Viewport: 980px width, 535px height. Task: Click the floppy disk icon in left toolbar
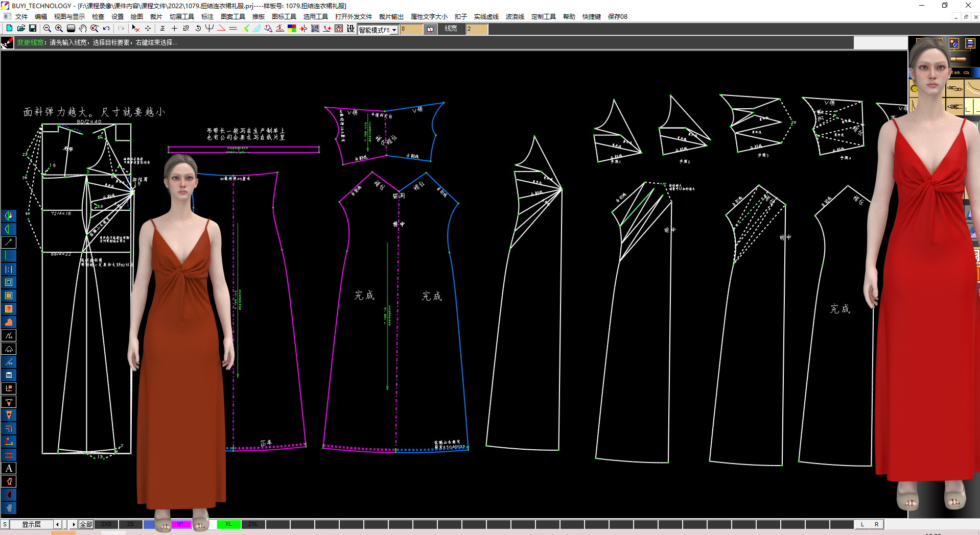9,375
